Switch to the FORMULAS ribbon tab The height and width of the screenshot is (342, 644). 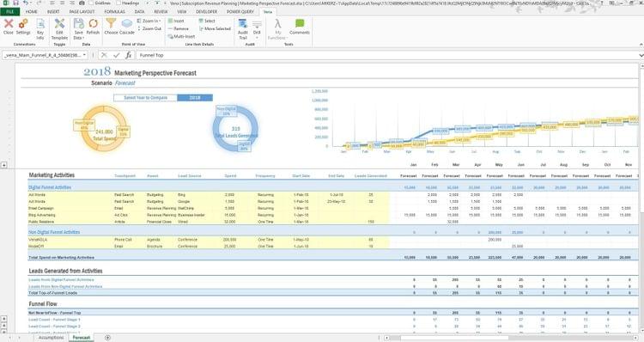(114, 11)
